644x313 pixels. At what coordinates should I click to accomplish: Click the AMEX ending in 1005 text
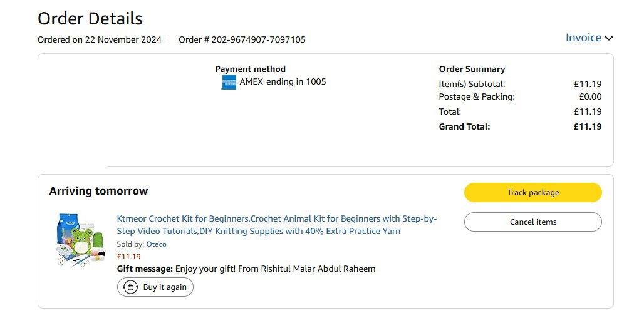pyautogui.click(x=283, y=81)
